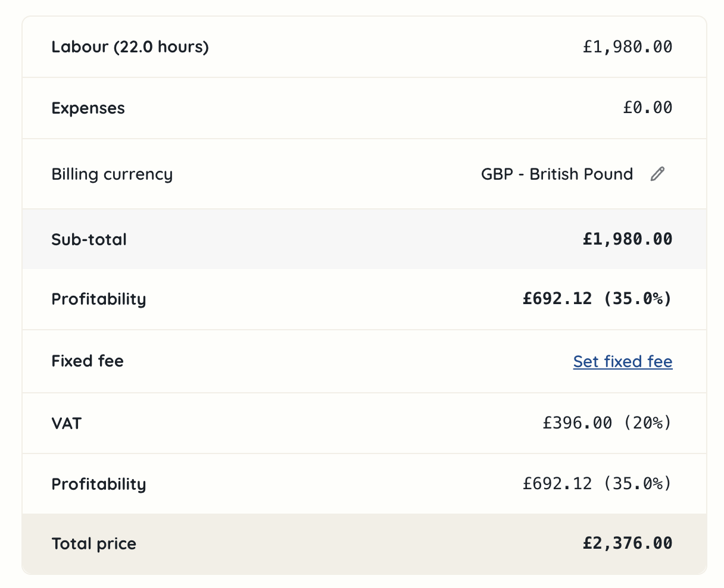The width and height of the screenshot is (724, 588).
Task: Open the Set fixed fee link
Action: (x=622, y=361)
